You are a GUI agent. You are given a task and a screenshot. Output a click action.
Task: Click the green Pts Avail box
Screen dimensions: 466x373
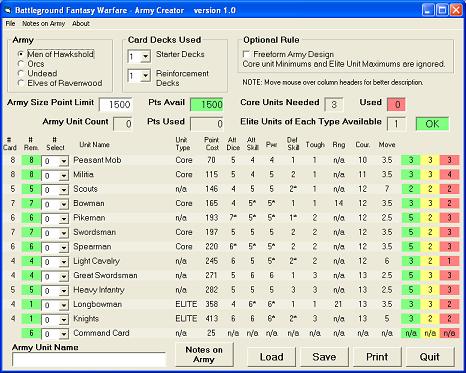pos(207,104)
